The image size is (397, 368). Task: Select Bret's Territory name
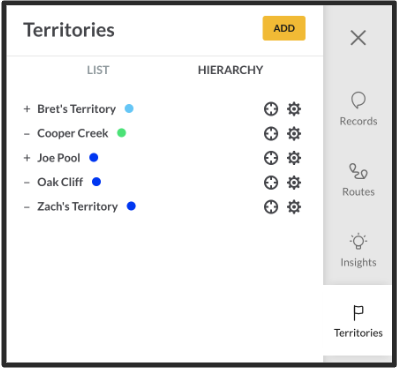77,109
